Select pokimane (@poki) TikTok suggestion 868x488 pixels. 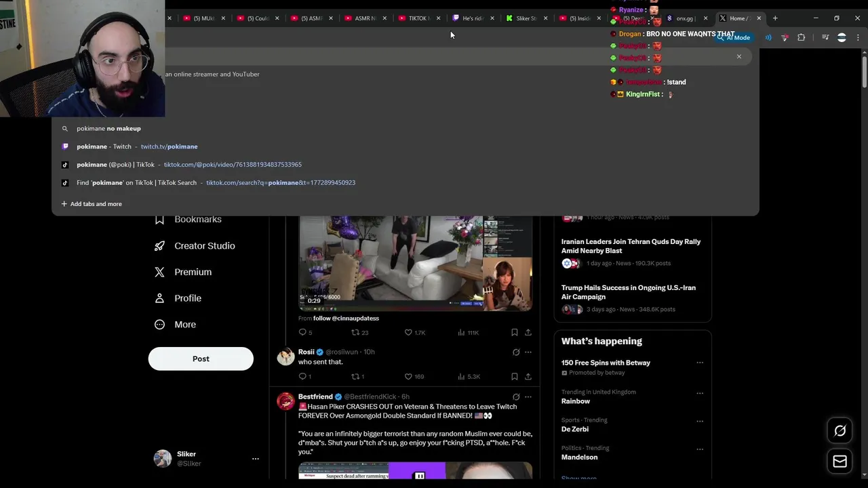point(406,165)
